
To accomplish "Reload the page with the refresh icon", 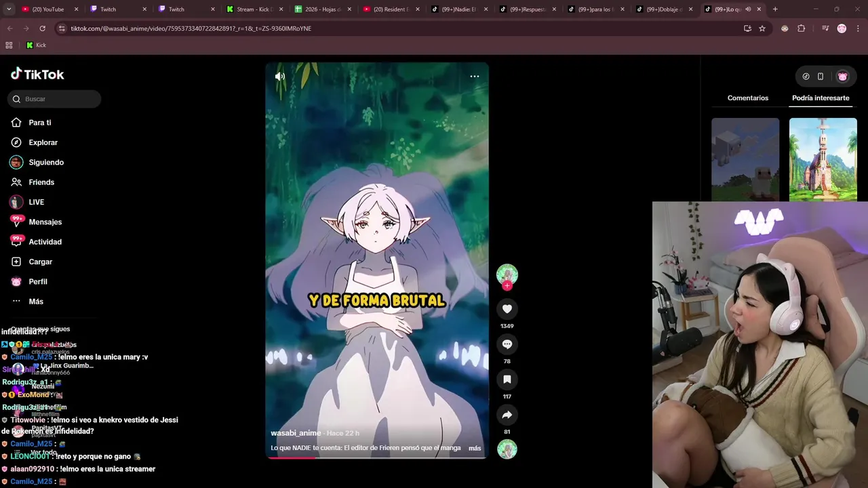I will click(x=42, y=28).
